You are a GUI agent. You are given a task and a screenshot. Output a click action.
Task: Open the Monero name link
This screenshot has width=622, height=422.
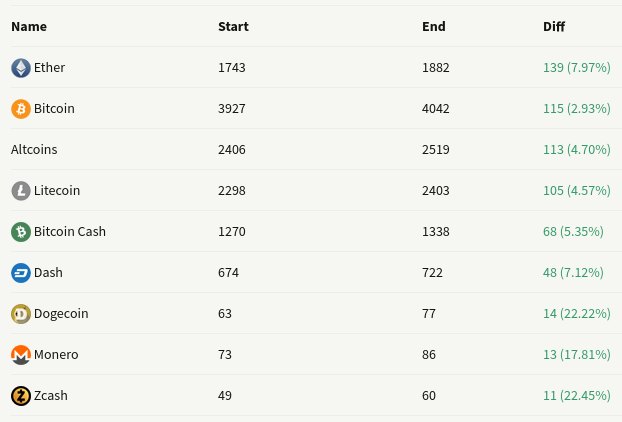[56, 354]
